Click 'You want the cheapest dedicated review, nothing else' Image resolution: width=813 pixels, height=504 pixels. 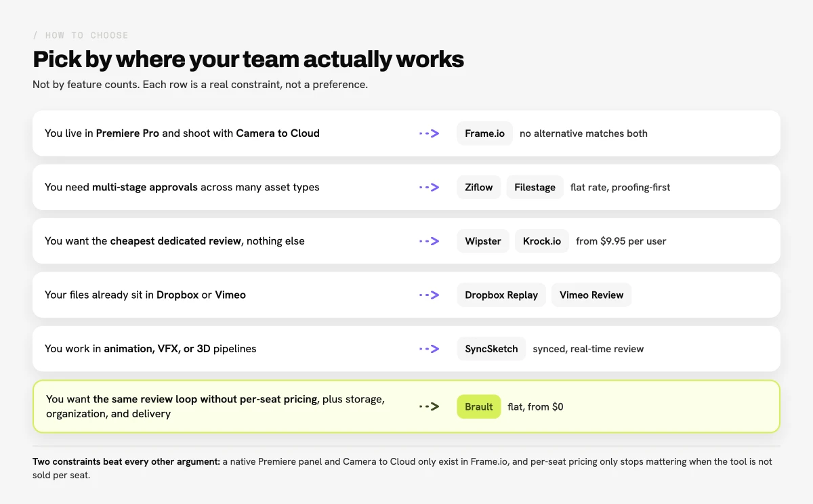click(x=175, y=241)
